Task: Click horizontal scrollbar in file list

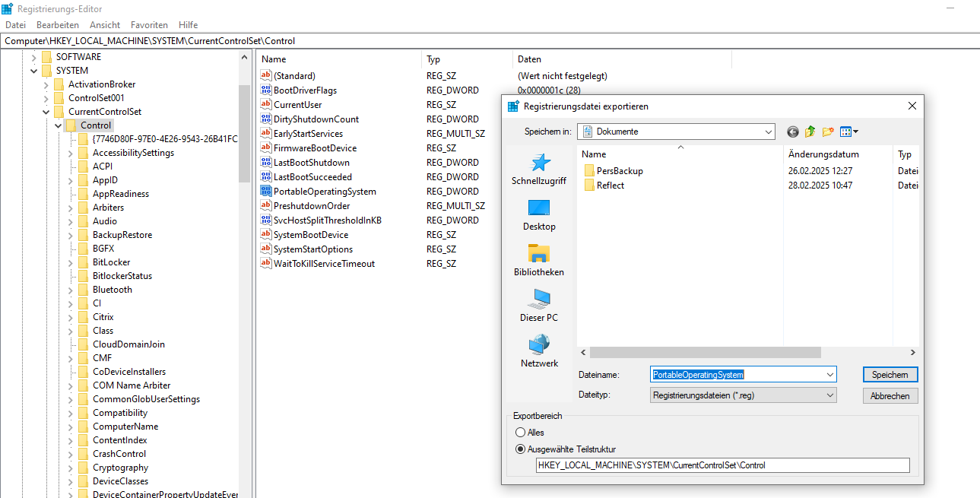Action: tap(705, 353)
